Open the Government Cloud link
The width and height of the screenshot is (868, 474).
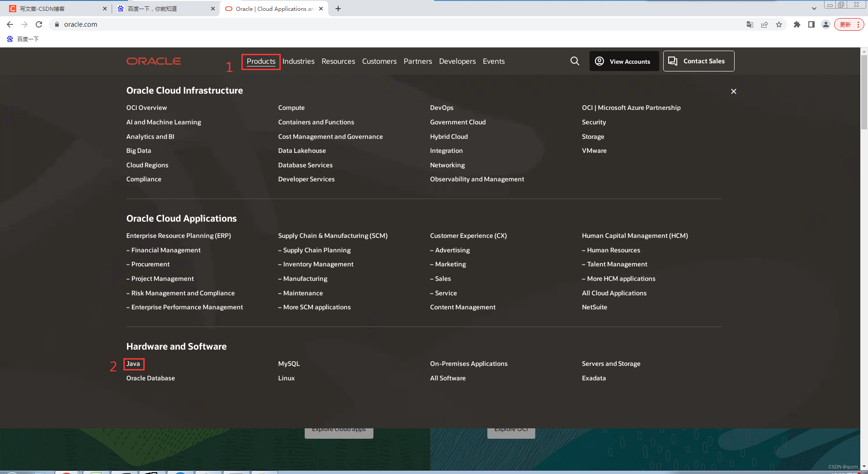tap(458, 122)
